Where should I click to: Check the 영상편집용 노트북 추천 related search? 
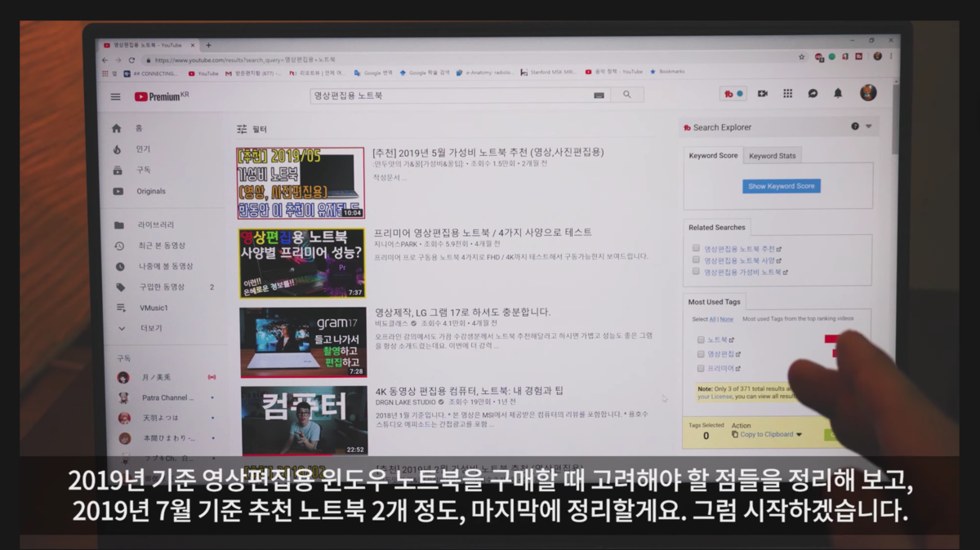(696, 248)
